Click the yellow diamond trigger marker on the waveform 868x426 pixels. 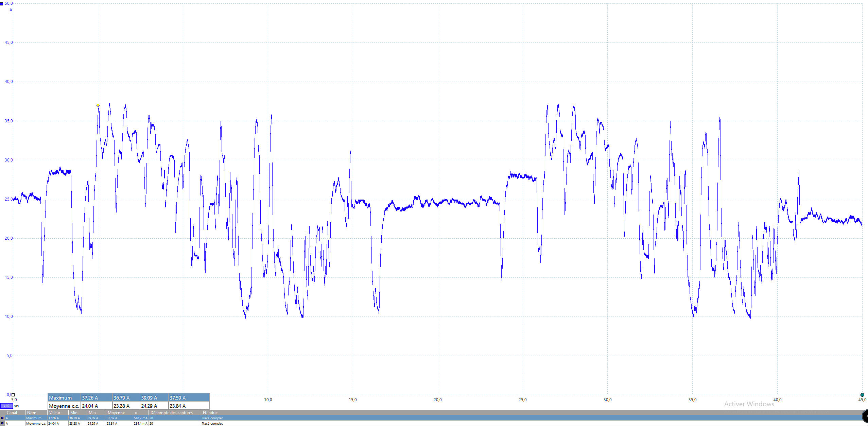pos(98,105)
